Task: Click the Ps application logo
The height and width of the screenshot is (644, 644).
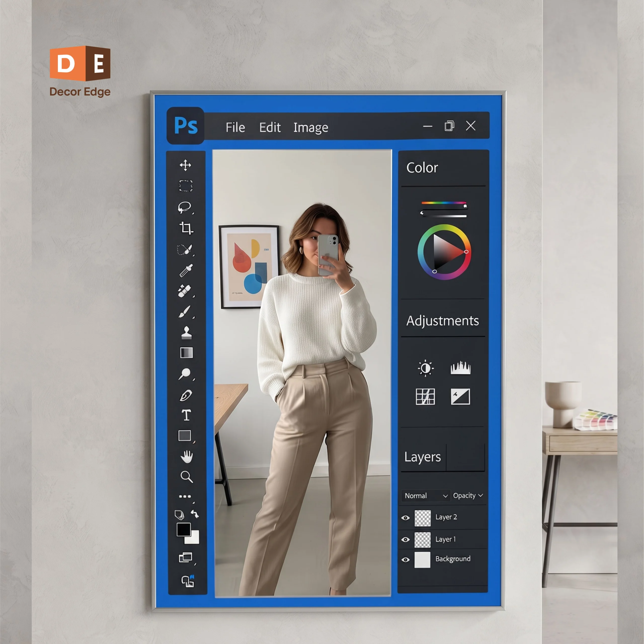Action: click(x=186, y=126)
